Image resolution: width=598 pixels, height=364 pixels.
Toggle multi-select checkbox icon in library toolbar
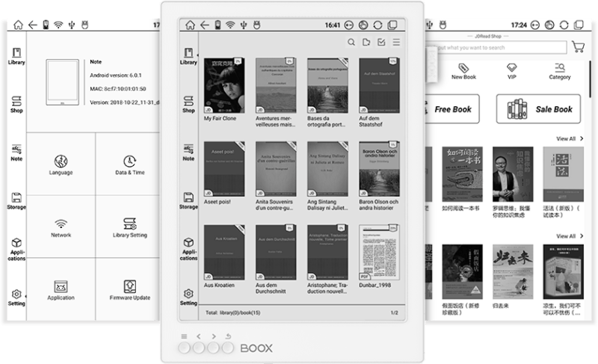coord(381,43)
